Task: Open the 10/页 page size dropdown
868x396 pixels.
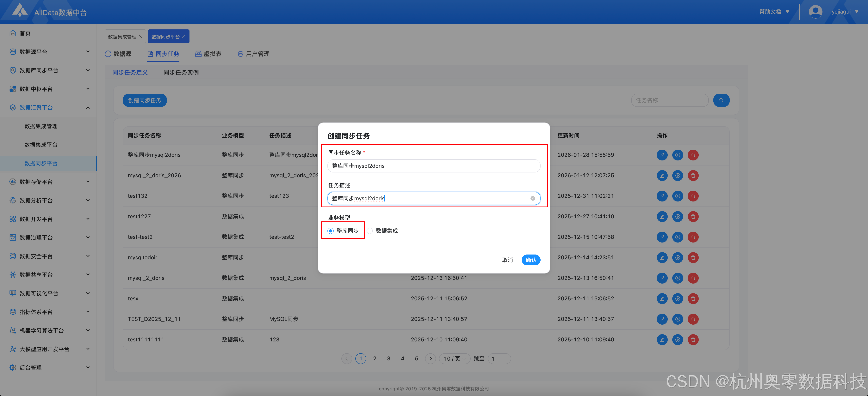Action: click(454, 359)
